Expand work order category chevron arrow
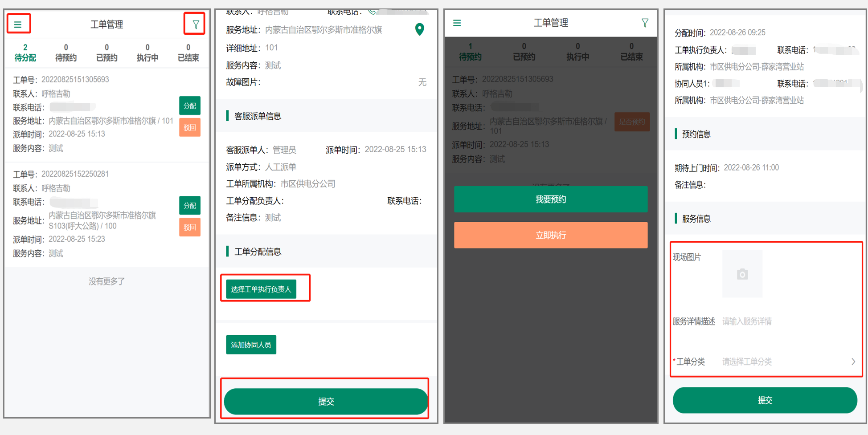868x435 pixels. click(853, 362)
